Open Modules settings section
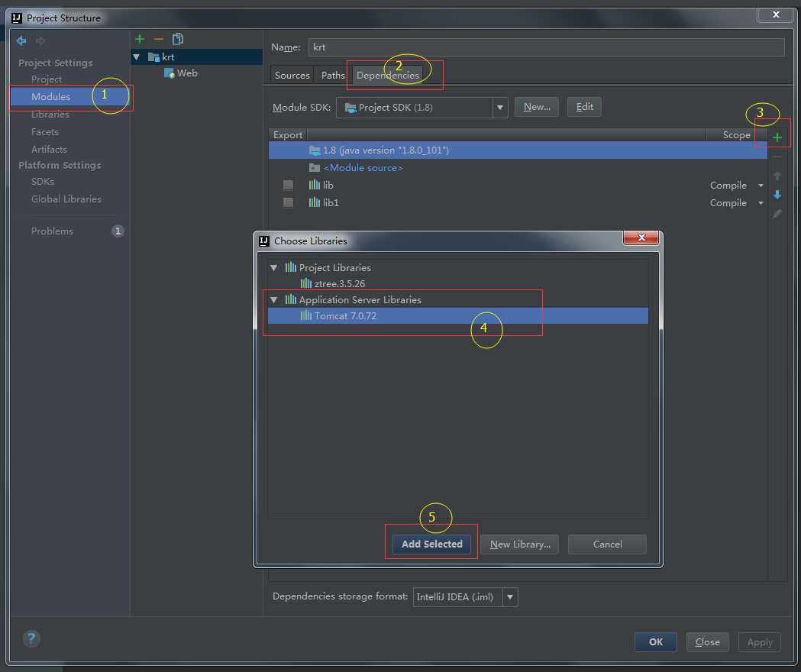The height and width of the screenshot is (672, 801). 69,96
